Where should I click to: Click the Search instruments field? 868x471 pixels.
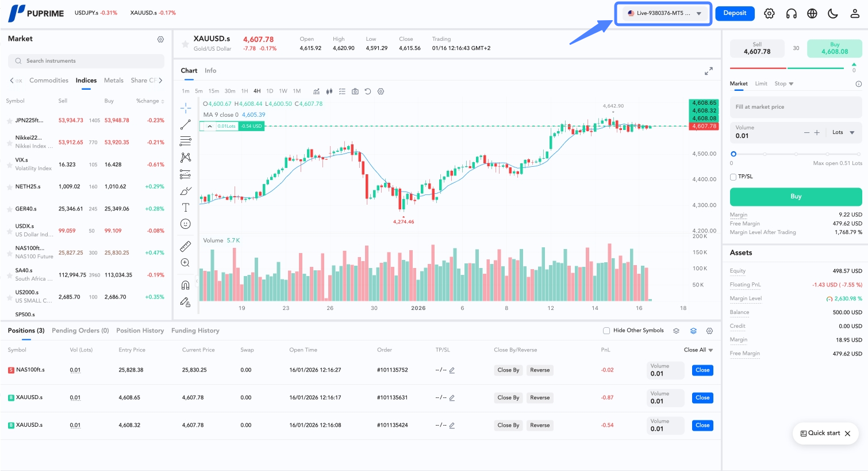pyautogui.click(x=86, y=61)
